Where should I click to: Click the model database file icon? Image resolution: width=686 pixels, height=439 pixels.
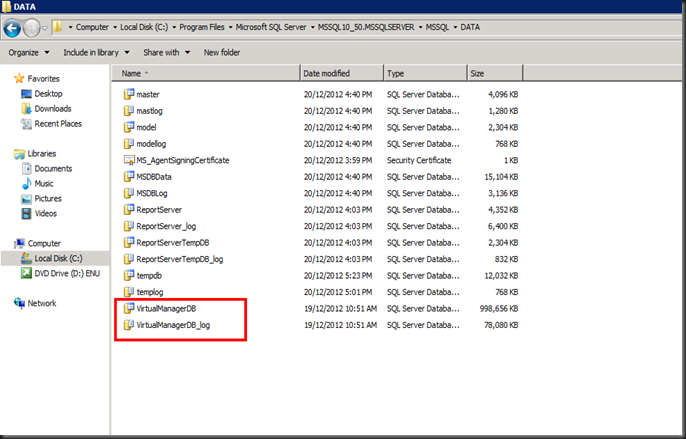coord(129,127)
